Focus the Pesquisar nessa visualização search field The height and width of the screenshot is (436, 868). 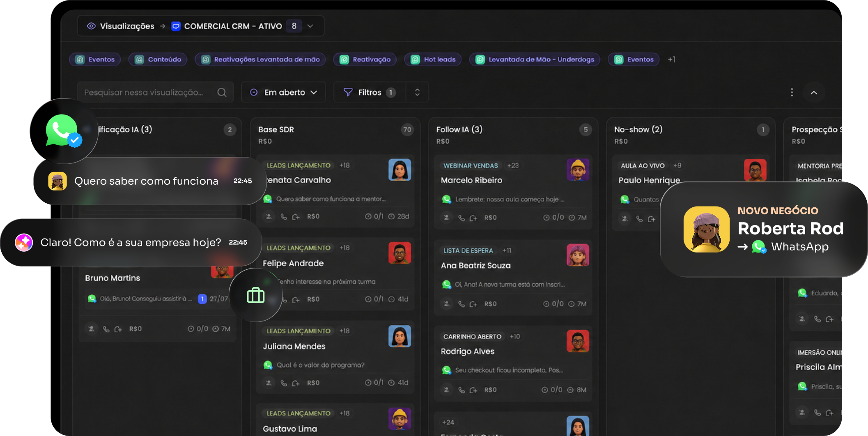(x=155, y=92)
